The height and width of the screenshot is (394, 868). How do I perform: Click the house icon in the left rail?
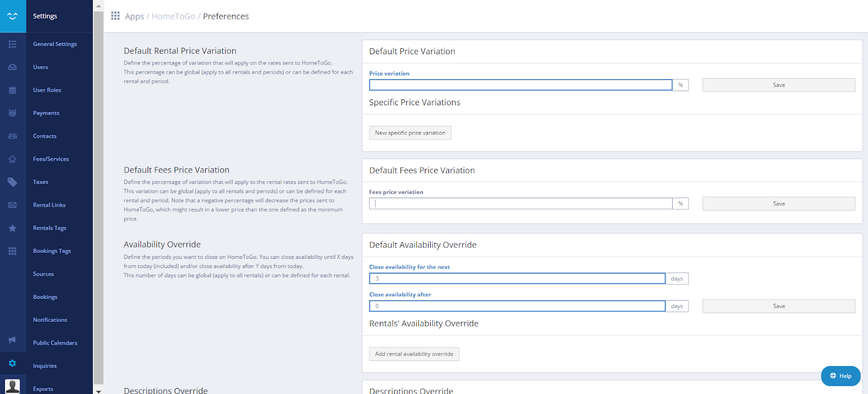click(12, 159)
